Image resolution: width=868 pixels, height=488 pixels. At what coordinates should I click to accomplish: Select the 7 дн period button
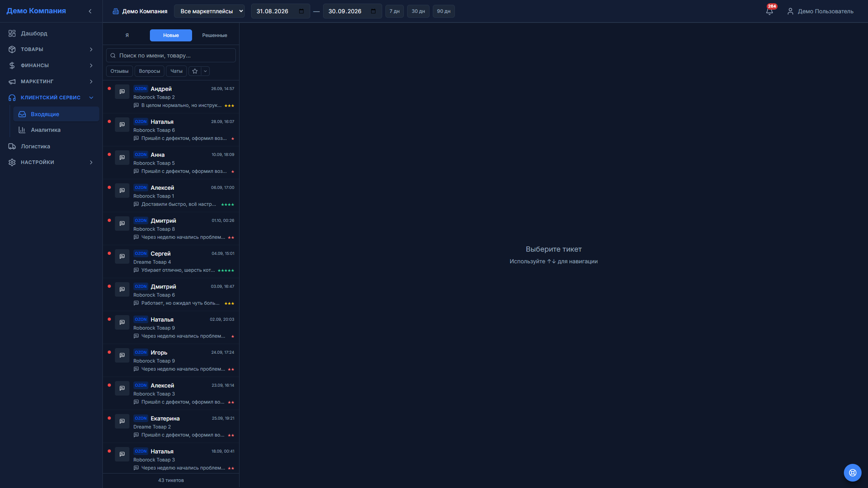click(x=394, y=11)
